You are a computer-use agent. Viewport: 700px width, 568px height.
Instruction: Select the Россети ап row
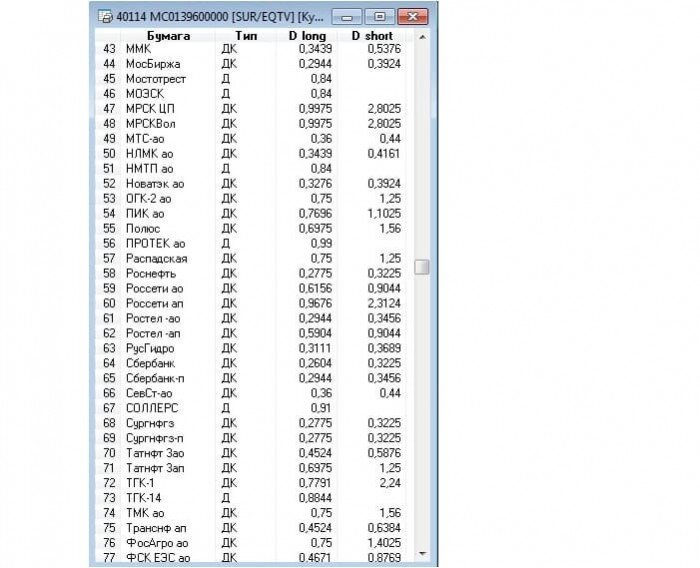(251, 303)
